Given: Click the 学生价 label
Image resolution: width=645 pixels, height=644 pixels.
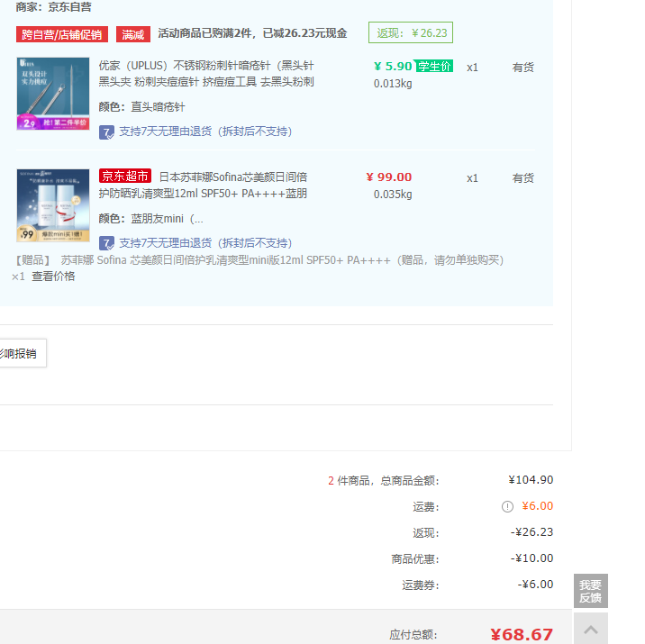Looking at the screenshot, I should (x=434, y=67).
